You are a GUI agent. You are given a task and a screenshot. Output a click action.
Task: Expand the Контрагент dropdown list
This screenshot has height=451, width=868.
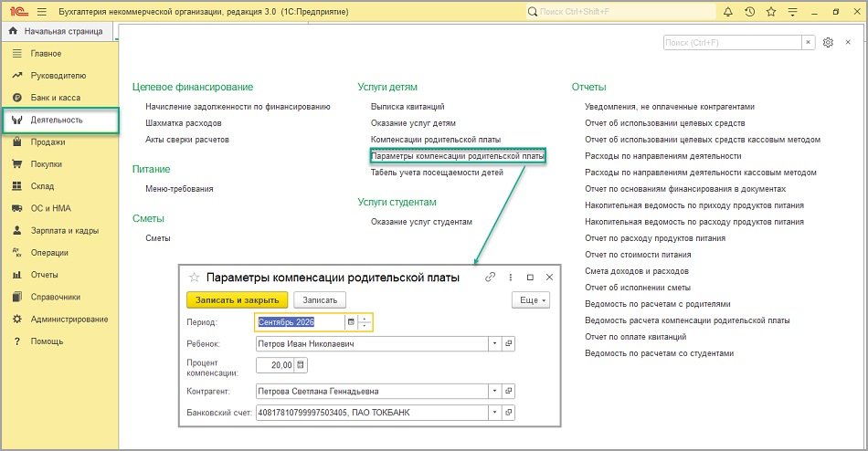[495, 392]
